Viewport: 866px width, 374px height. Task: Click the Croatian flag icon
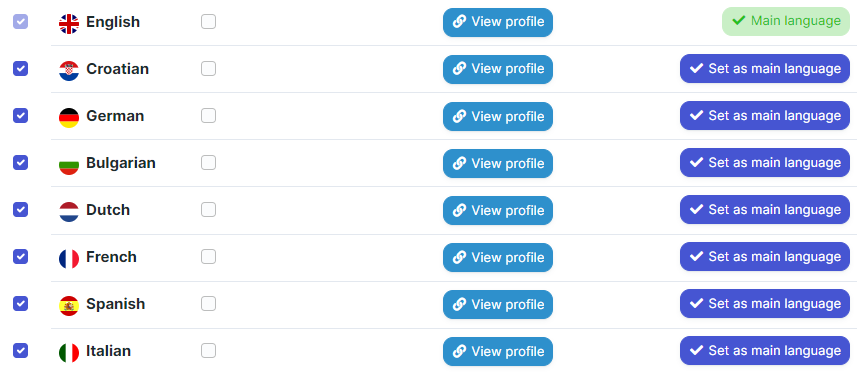click(x=69, y=71)
